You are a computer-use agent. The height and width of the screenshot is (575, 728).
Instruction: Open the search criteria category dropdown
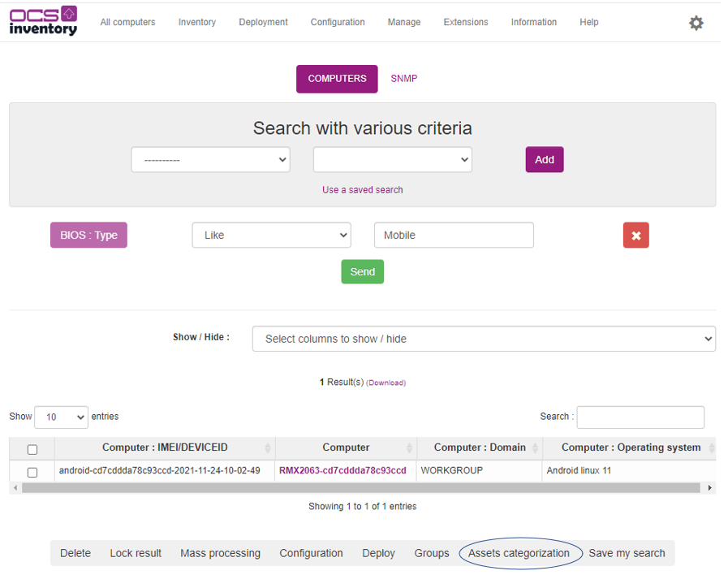[x=210, y=160]
